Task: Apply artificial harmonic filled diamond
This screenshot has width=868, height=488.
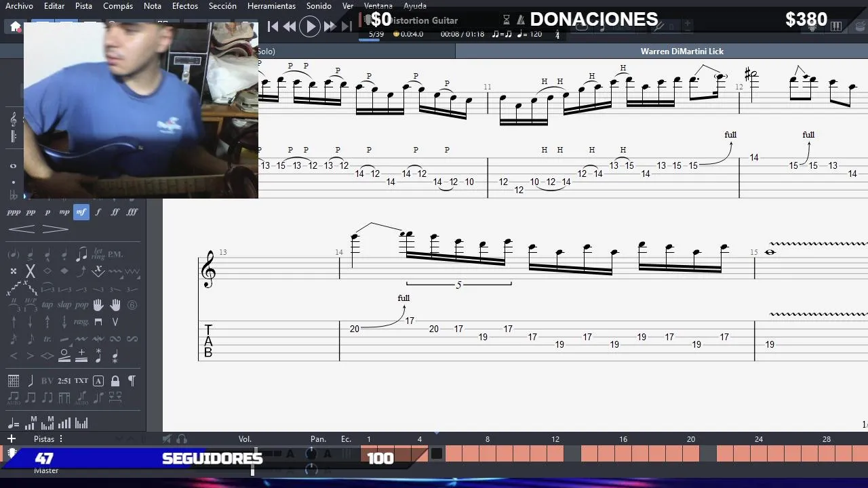Action: coord(64,271)
